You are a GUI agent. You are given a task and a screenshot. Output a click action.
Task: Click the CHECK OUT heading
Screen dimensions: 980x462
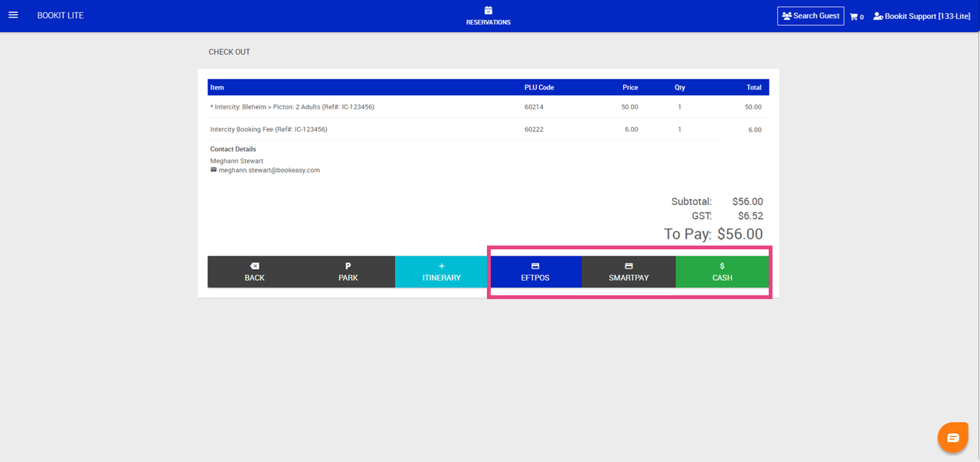pyautogui.click(x=230, y=52)
